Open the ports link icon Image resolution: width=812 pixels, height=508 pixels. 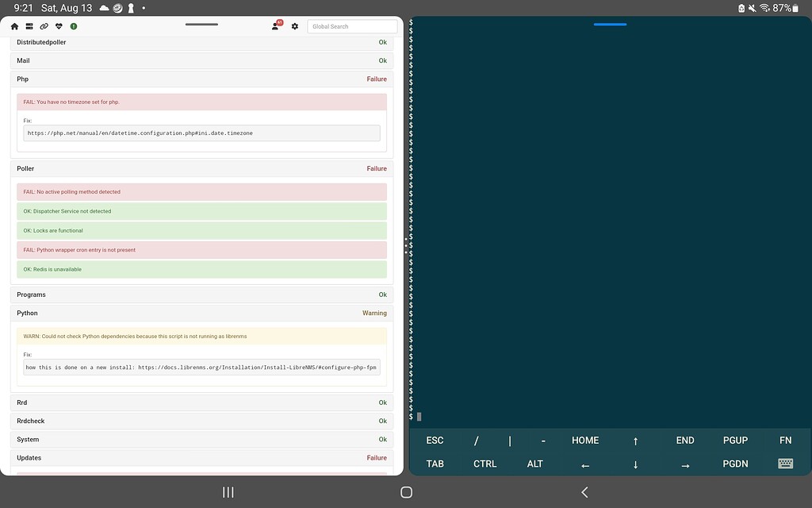44,26
